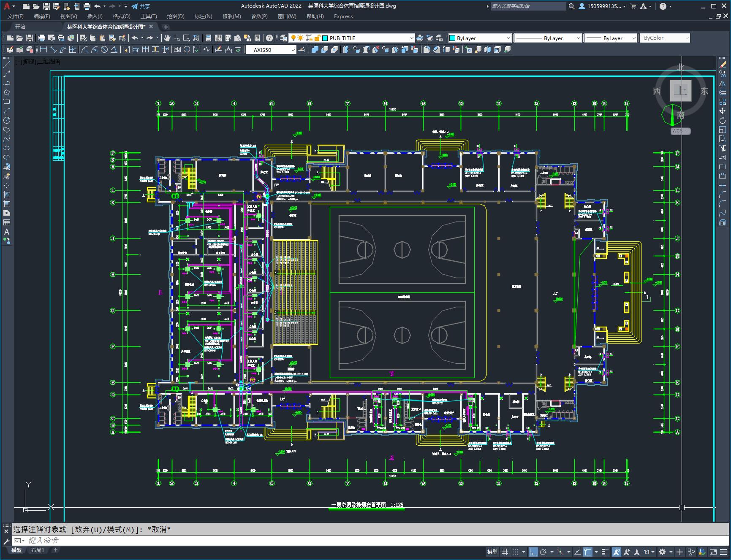Click the Pan hand tool icon
Viewport: 731px width, 560px height.
[x=167, y=38]
